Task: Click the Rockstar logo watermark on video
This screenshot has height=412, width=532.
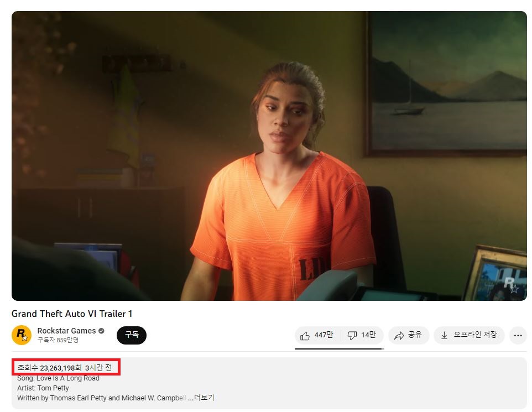Action: [511, 284]
